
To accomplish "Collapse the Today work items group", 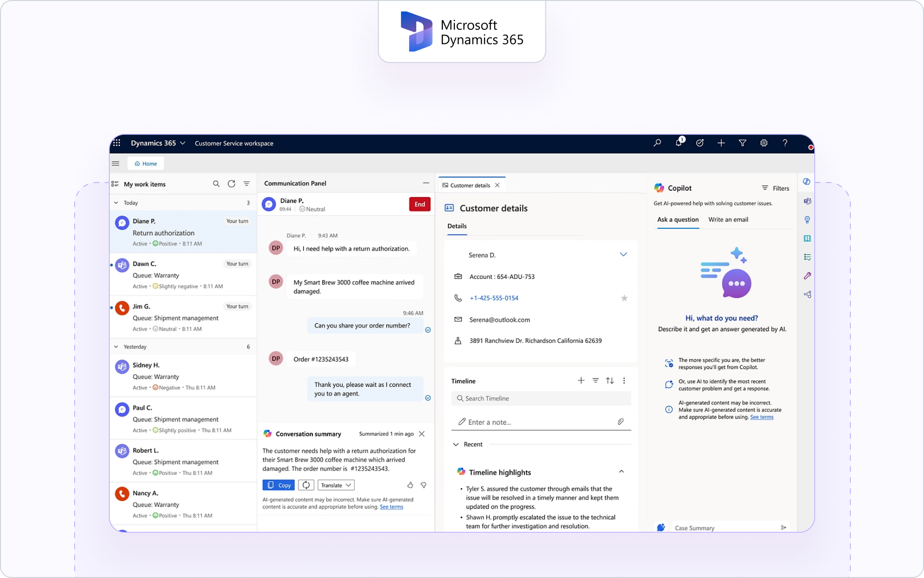I will 116,203.
